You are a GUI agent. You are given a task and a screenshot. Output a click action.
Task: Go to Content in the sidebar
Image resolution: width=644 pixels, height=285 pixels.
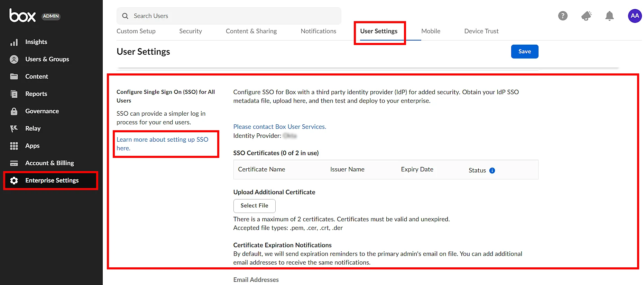pyautogui.click(x=37, y=77)
